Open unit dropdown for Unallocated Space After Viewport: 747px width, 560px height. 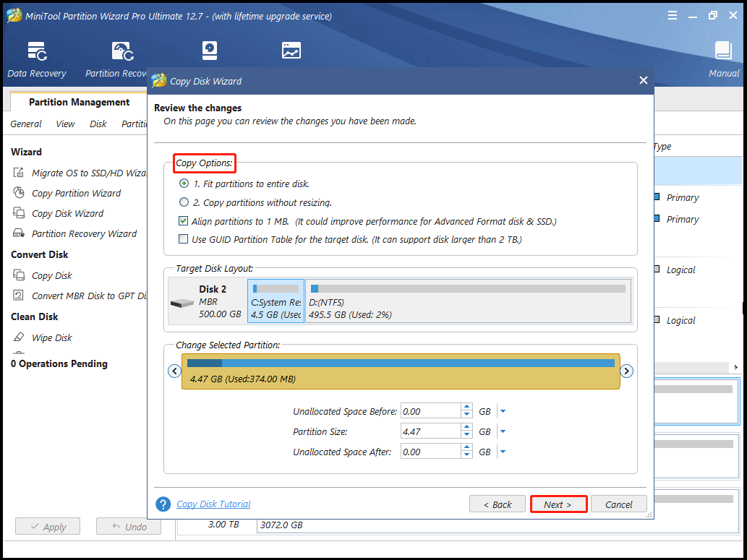pyautogui.click(x=503, y=452)
